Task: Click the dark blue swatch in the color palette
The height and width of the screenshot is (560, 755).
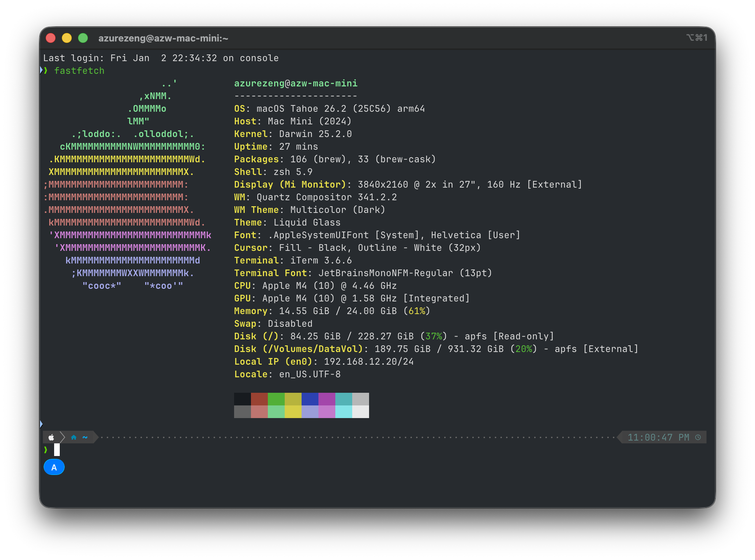Action: (310, 399)
